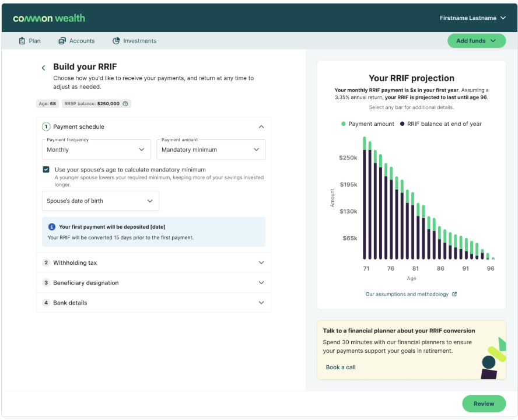The width and height of the screenshot is (518, 420).
Task: Click the step 4 badge for Bank details
Action: tap(46, 303)
